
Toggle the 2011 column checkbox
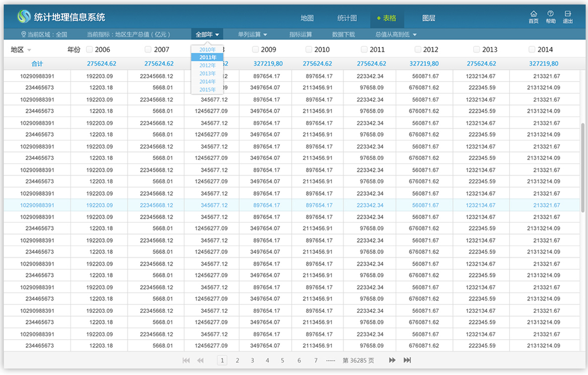[x=364, y=50]
